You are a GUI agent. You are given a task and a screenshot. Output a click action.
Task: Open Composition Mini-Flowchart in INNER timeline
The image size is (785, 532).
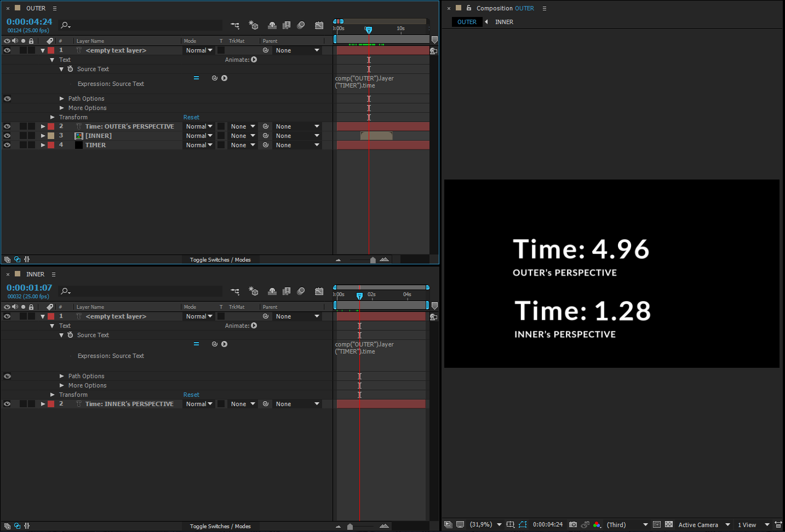(x=235, y=291)
